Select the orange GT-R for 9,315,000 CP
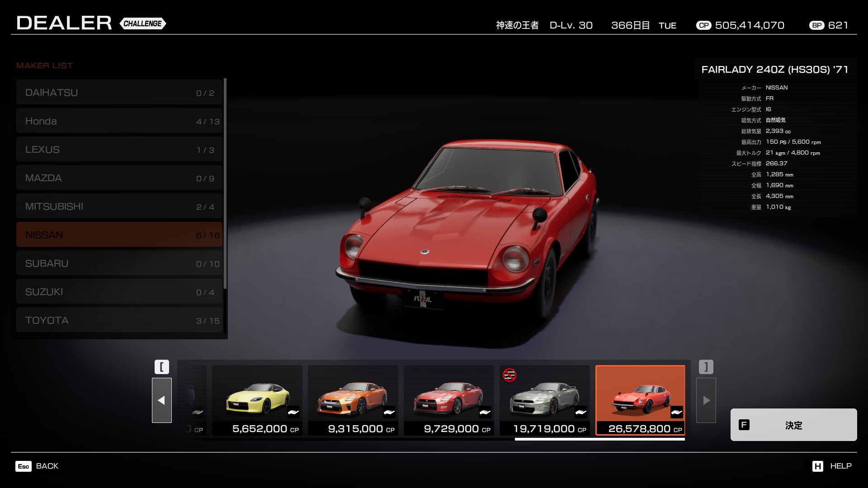This screenshot has height=488, width=868. [353, 400]
